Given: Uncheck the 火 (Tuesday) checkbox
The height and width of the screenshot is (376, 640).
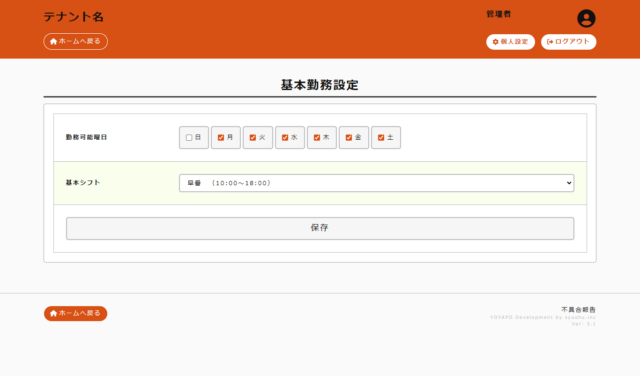Looking at the screenshot, I should pyautogui.click(x=253, y=138).
